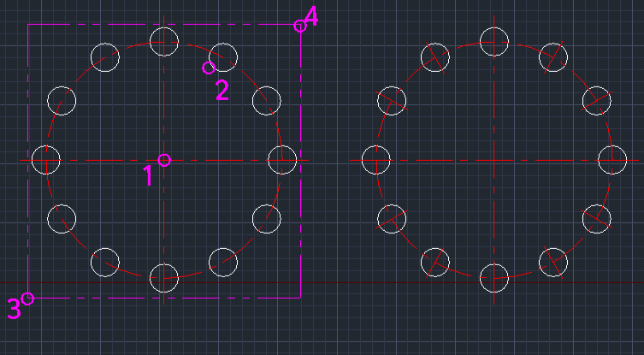Select the bottommost hole of left bolt circle
Image resolution: width=644 pixels, height=355 pixels.
163,277
